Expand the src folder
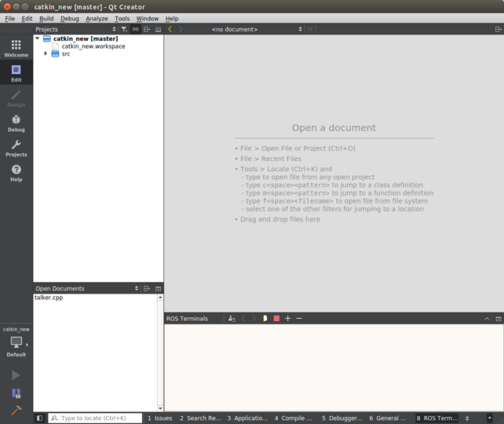 tap(46, 53)
